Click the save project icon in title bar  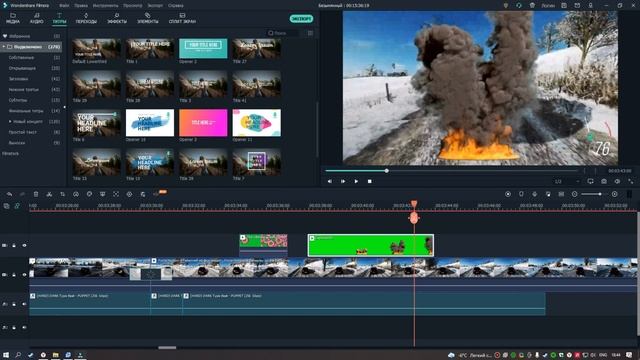564,6
